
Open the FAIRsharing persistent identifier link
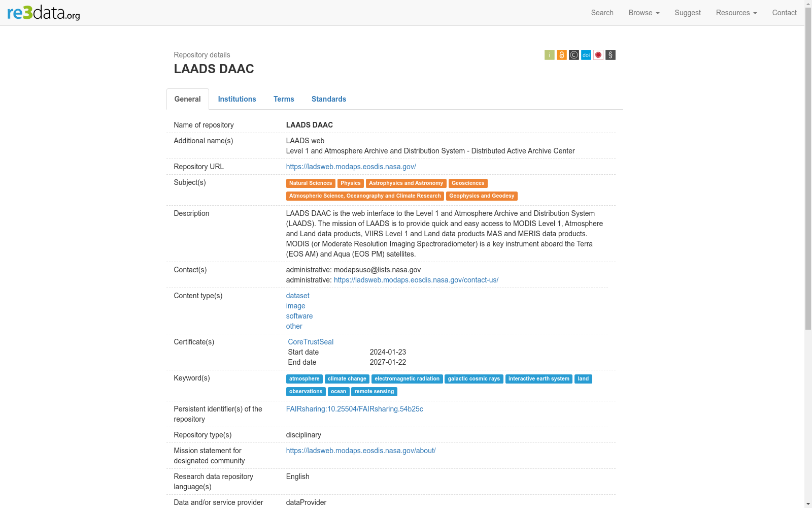point(355,409)
